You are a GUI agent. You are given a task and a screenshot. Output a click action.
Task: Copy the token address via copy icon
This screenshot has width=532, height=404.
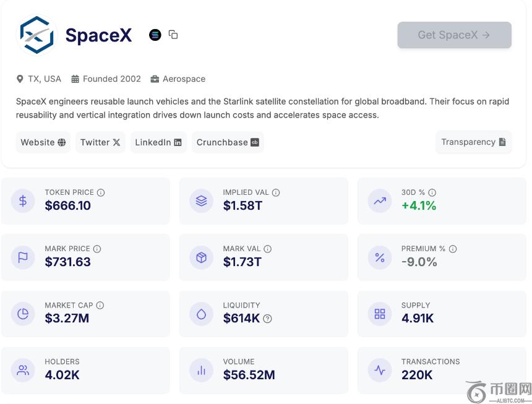[173, 35]
